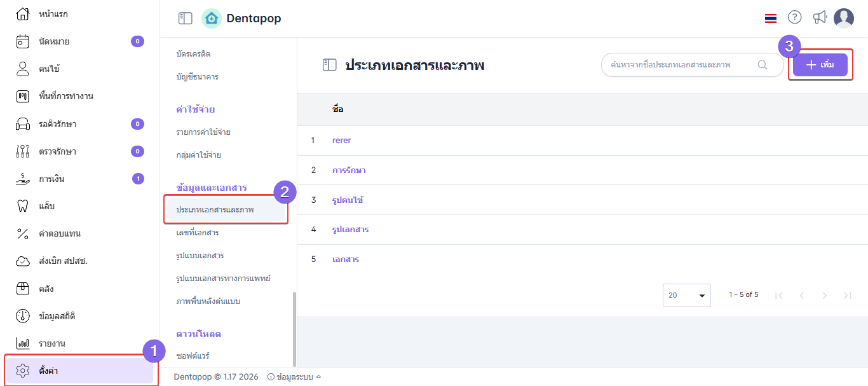Click the help question mark icon
Screen dimensions: 868x386
tap(794, 18)
